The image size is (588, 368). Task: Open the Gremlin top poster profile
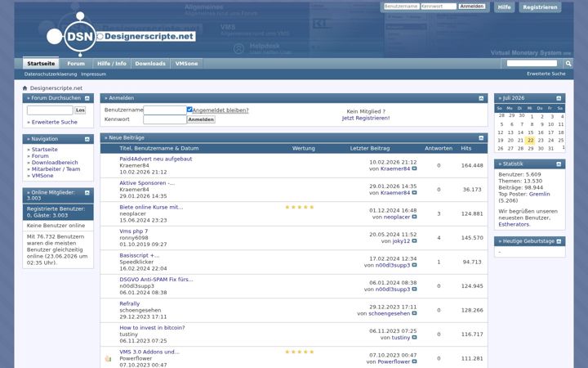point(539,194)
